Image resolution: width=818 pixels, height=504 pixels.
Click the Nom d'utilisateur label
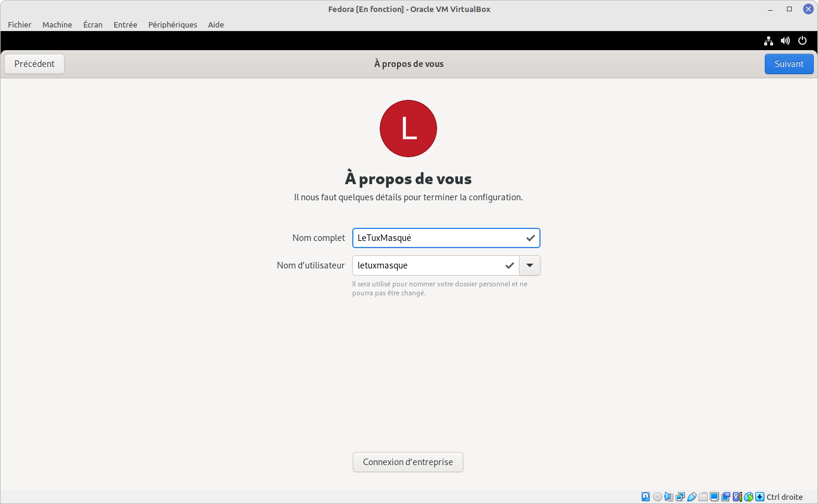tap(311, 265)
